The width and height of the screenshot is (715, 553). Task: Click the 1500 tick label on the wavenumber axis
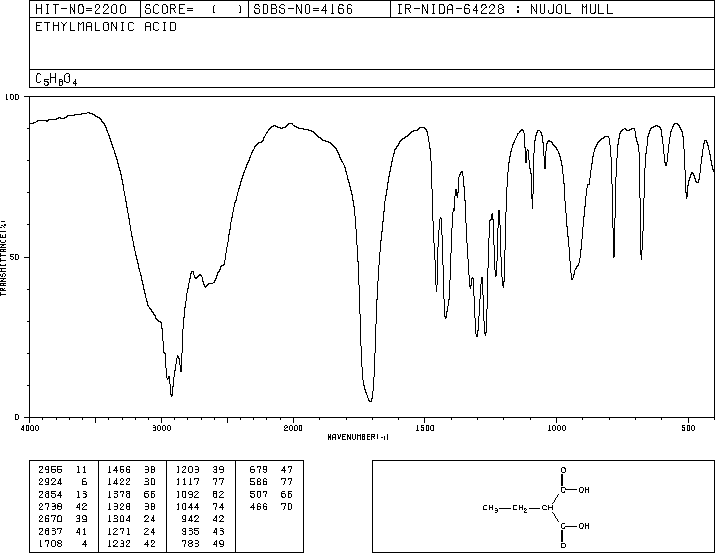tap(425, 428)
